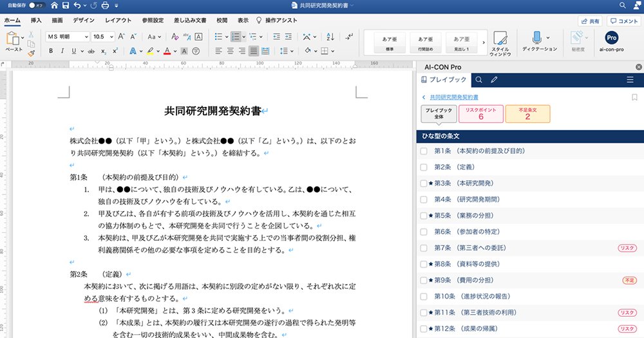Expand the styles gallery arrow

[x=483, y=42]
